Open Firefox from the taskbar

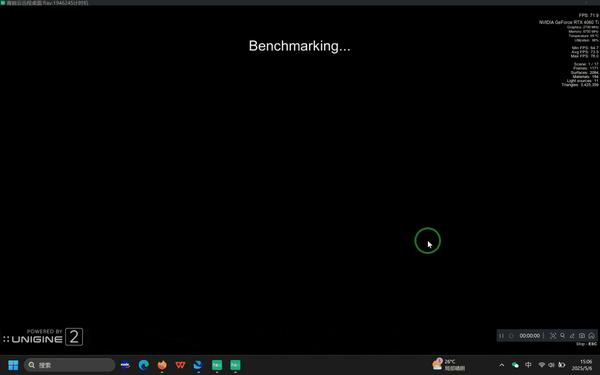[x=162, y=365]
